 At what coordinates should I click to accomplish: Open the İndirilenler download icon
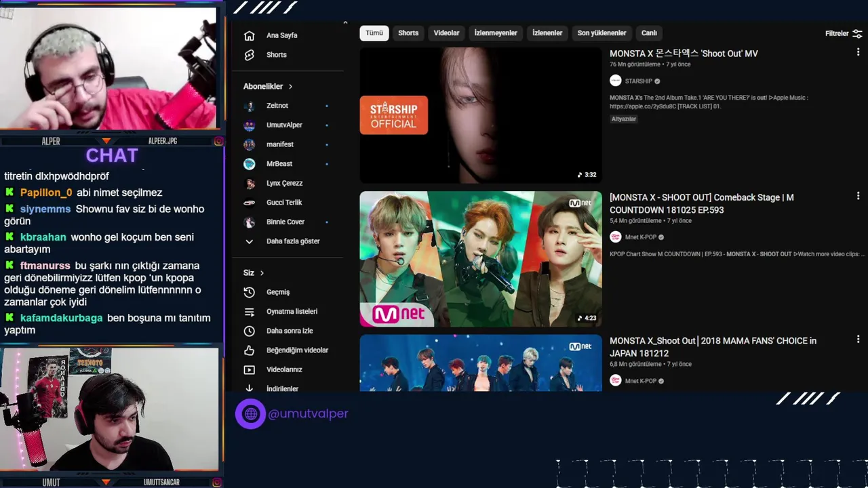[249, 388]
